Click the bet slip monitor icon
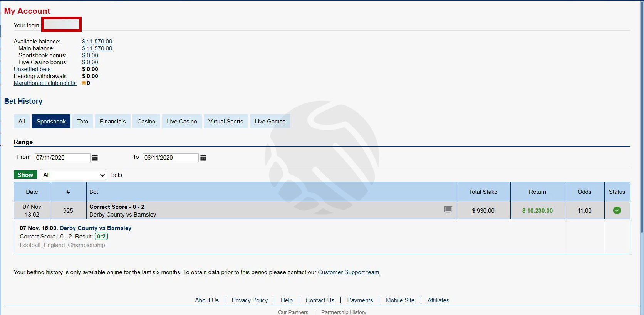The height and width of the screenshot is (315, 644). coord(448,210)
